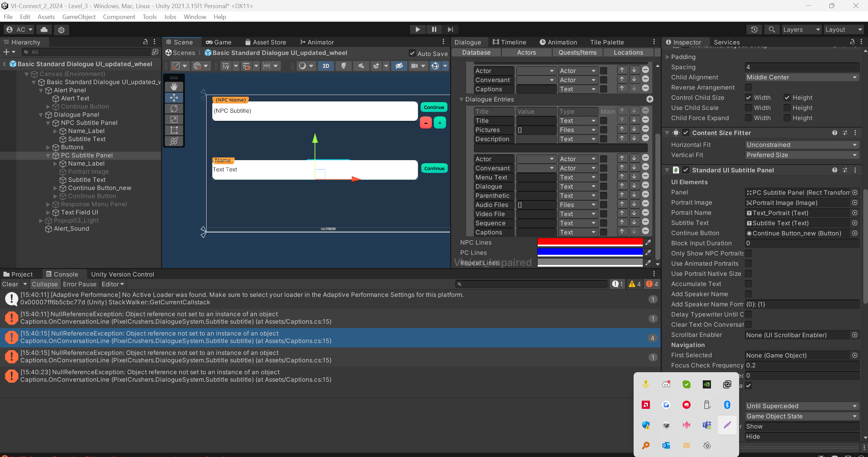Click the Play button
Screen dimensions: 868x457
click(418, 30)
